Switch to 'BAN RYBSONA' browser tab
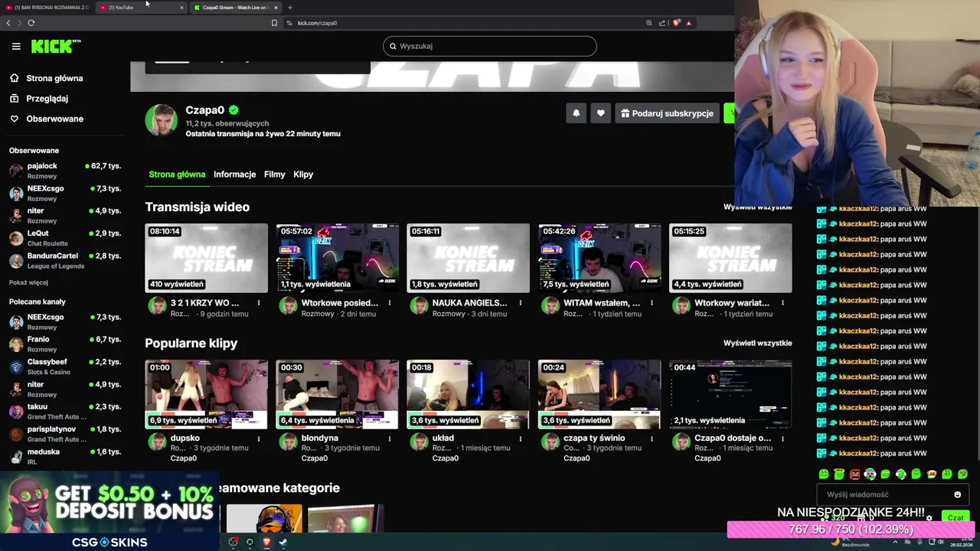Viewport: 980px width, 551px height. (x=47, y=8)
